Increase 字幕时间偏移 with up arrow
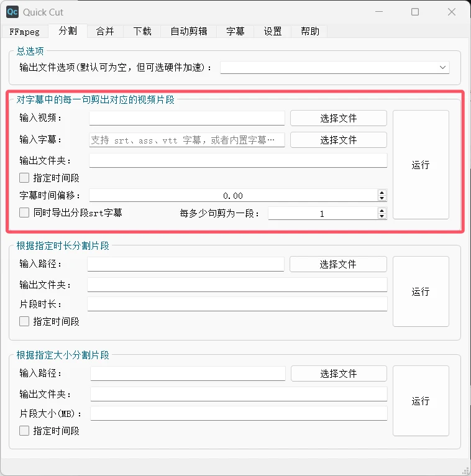The height and width of the screenshot is (476, 471). click(x=382, y=193)
